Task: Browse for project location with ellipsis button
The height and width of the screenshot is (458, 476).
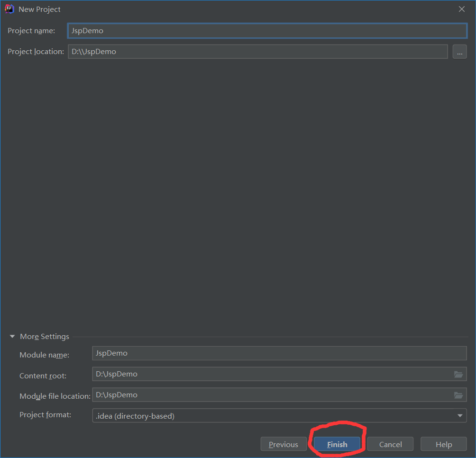Action: point(459,52)
